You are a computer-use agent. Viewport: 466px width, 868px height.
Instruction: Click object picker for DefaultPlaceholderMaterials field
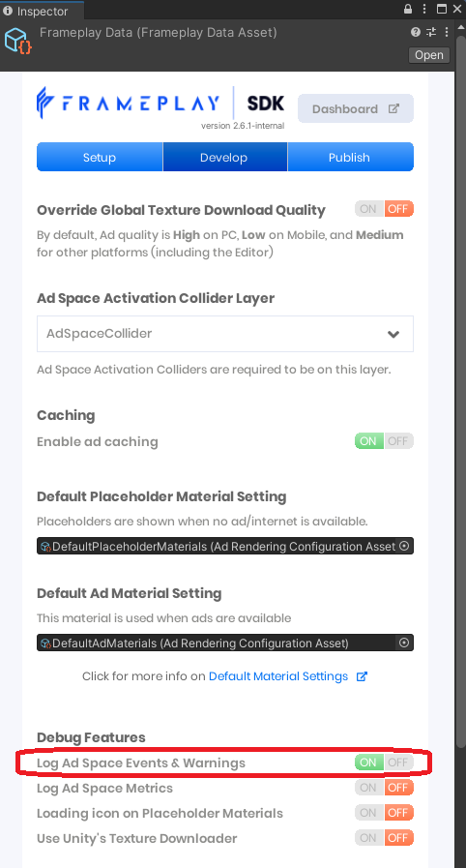pyautogui.click(x=404, y=546)
